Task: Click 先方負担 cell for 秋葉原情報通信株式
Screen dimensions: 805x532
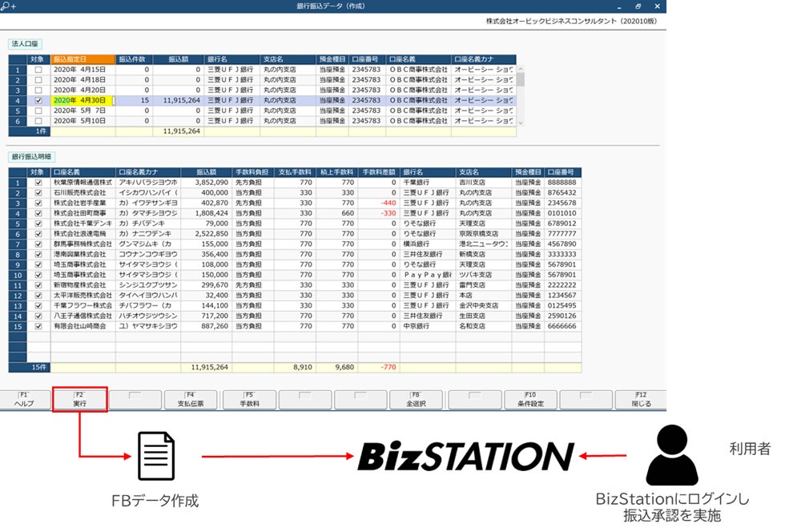Action: point(252,183)
